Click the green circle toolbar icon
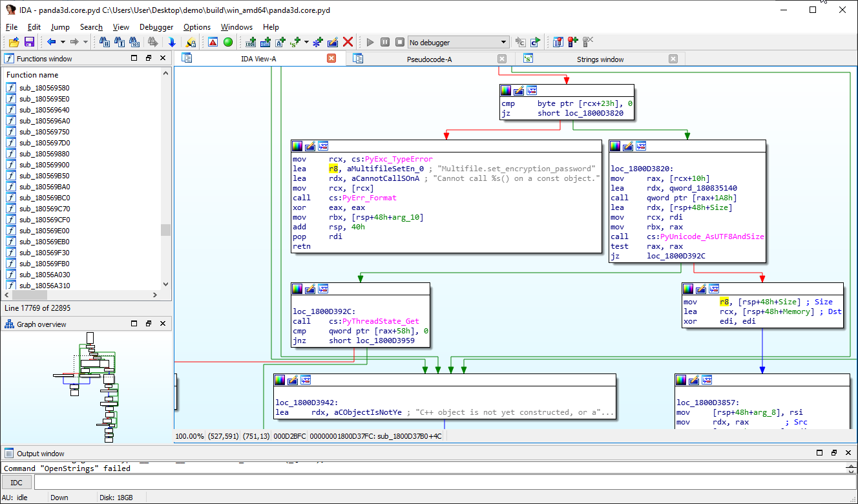 228,42
